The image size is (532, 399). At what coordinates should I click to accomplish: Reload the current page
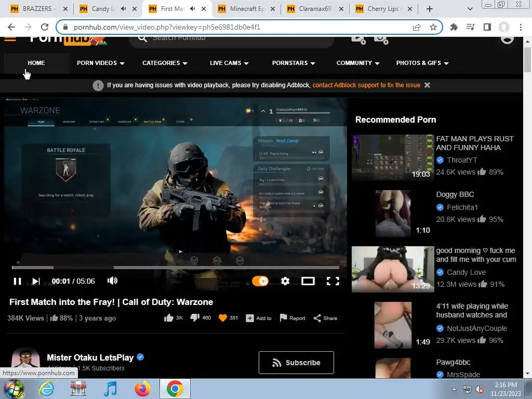point(45,27)
